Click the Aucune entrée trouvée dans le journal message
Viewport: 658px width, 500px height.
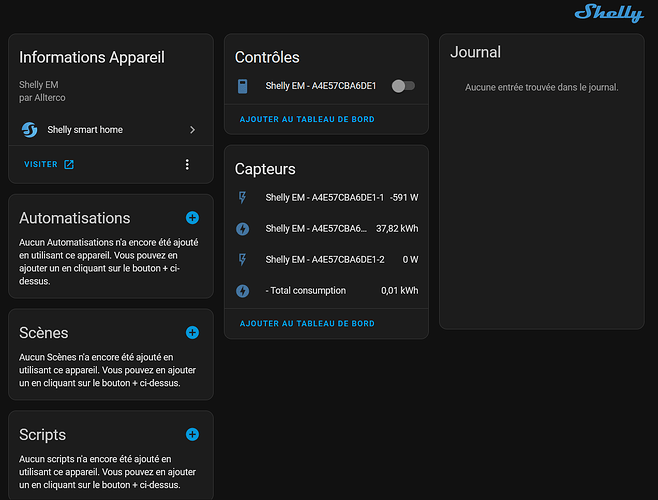[542, 87]
